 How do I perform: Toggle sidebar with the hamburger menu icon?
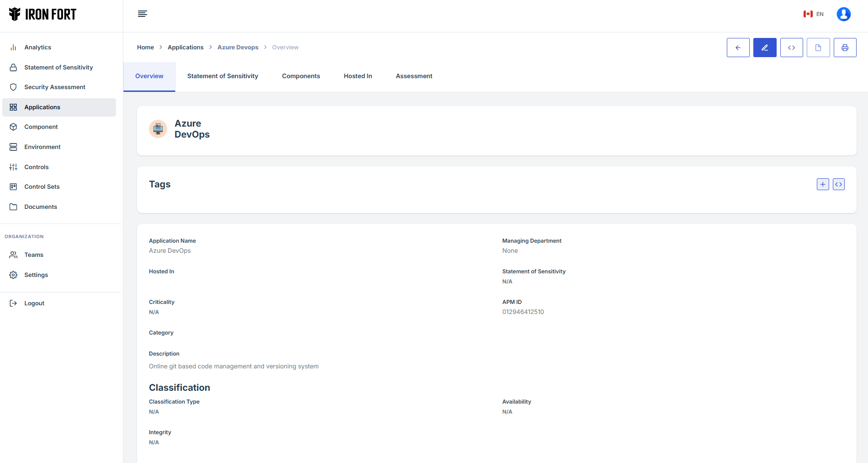click(x=143, y=14)
